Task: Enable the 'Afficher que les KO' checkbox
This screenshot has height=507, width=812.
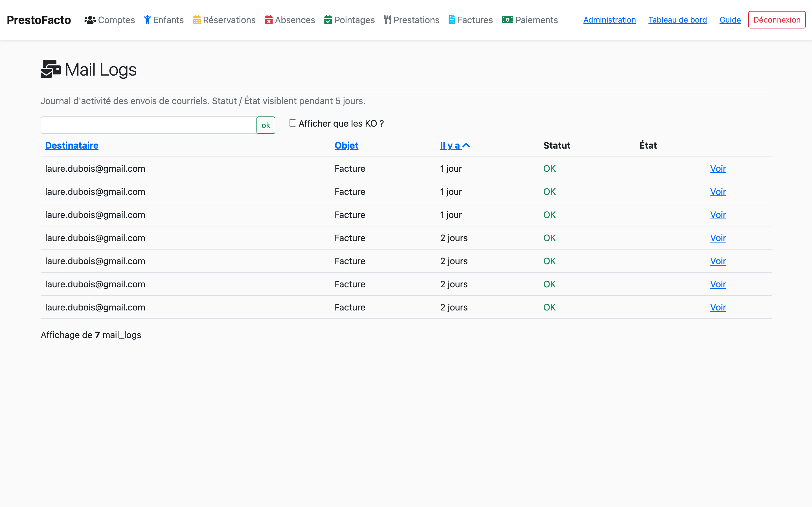Action: (x=293, y=123)
